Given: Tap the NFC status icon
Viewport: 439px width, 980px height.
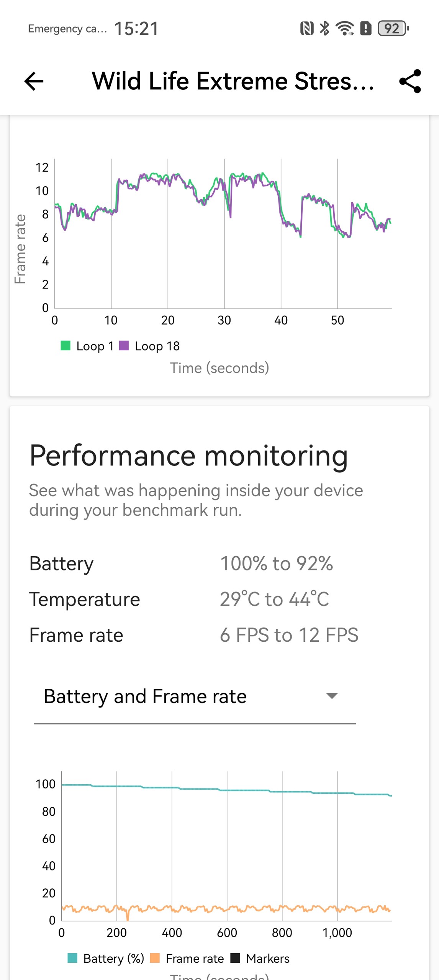Looking at the screenshot, I should click(x=307, y=28).
